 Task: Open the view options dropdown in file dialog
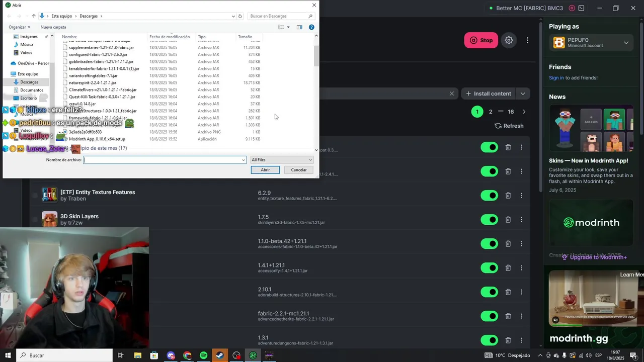click(x=288, y=27)
